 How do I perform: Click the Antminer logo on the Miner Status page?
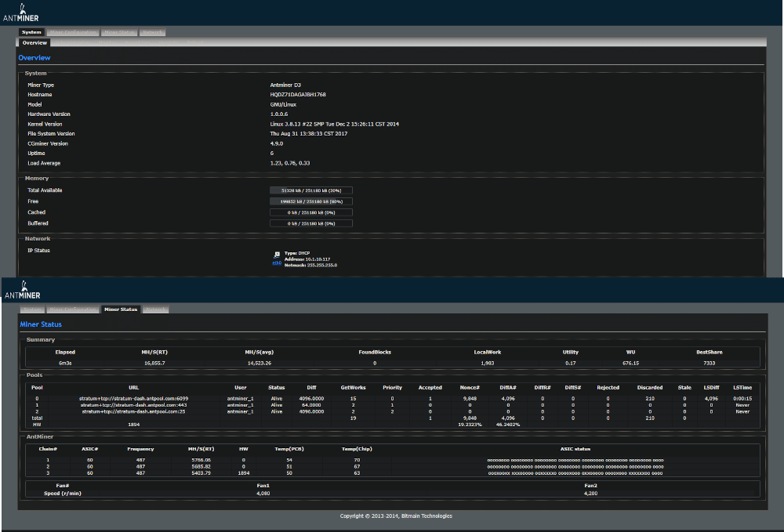pos(23,290)
